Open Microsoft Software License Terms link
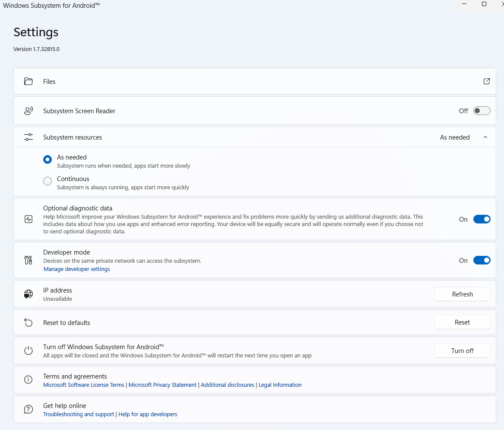 [84, 385]
